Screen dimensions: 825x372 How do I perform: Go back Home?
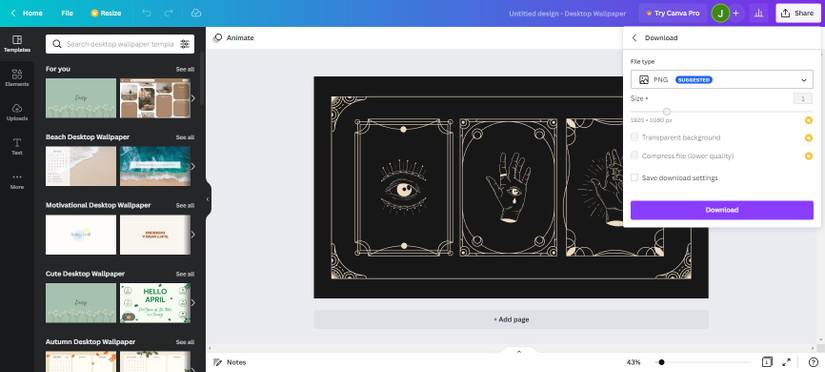27,13
